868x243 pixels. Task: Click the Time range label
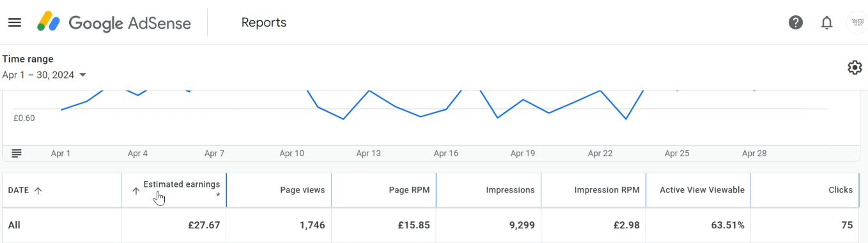[28, 59]
